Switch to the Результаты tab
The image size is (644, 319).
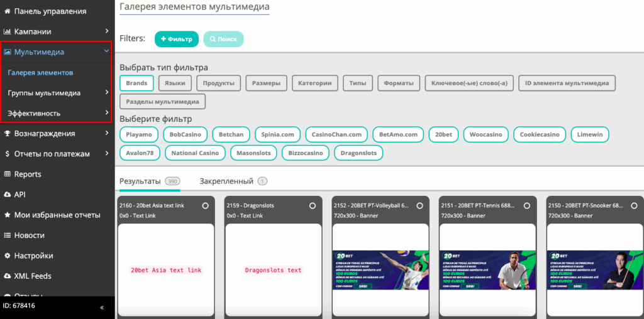[150, 181]
